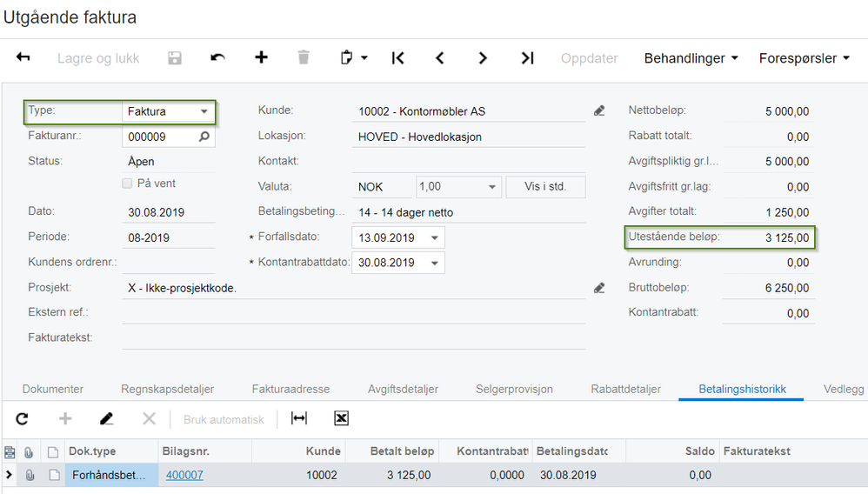The height and width of the screenshot is (494, 868).
Task: Expand the Forhåndsbet row arrow
Action: point(9,475)
